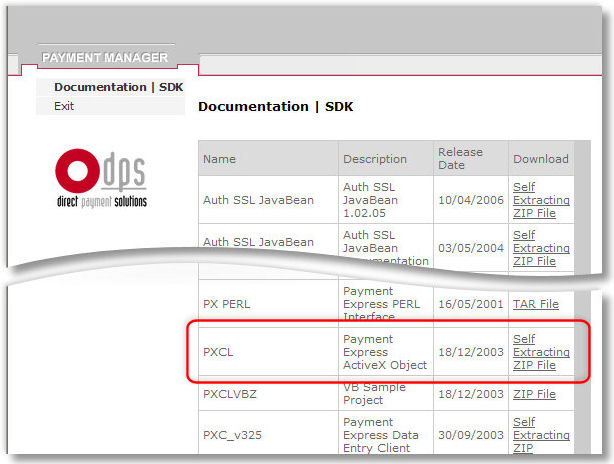Select Documentation | SDK in sidebar menu
This screenshot has width=614, height=464.
[119, 87]
